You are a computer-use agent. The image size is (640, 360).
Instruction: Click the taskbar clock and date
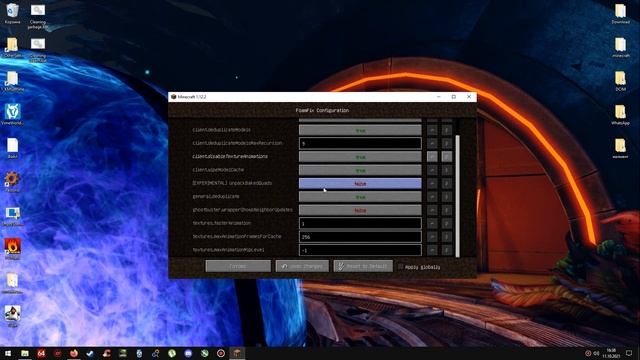click(611, 353)
